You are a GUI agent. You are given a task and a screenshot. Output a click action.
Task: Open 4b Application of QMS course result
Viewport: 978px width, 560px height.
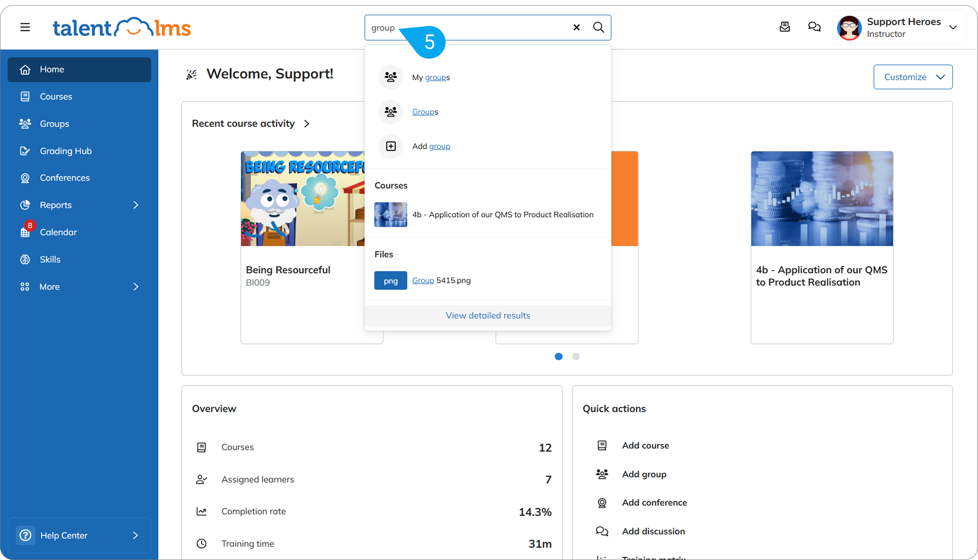tap(488, 214)
